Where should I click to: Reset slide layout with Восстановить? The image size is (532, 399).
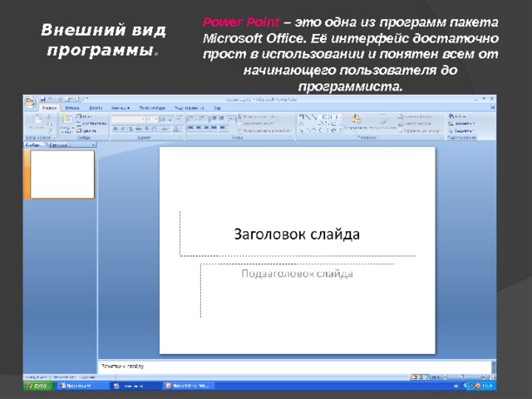click(x=91, y=124)
